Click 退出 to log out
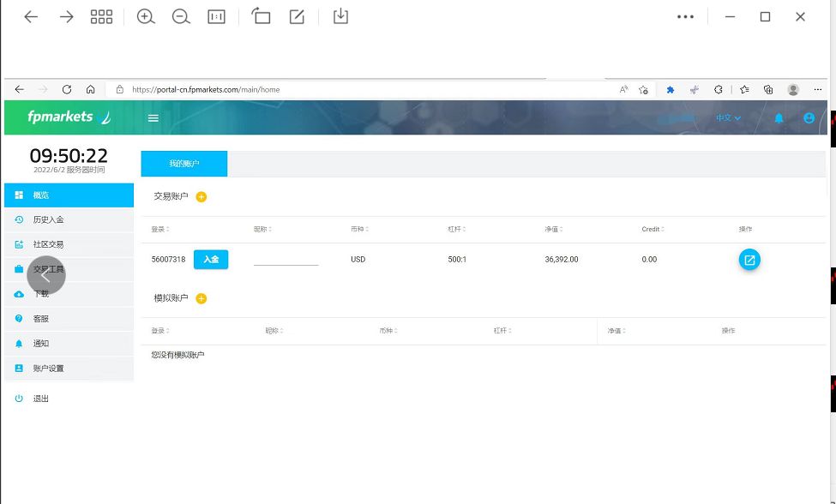836x504 pixels. (x=41, y=399)
